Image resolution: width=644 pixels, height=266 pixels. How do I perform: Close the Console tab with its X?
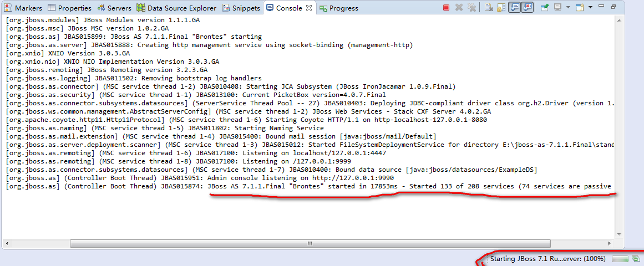[310, 7]
